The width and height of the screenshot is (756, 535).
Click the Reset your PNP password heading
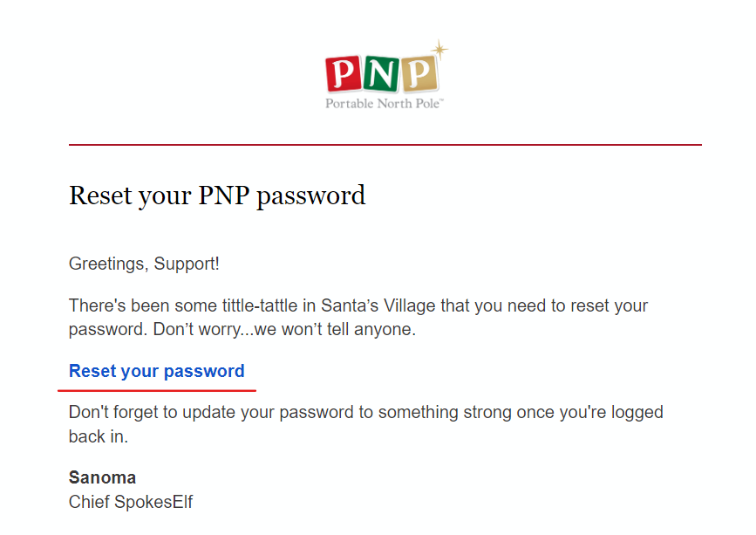coord(217,195)
